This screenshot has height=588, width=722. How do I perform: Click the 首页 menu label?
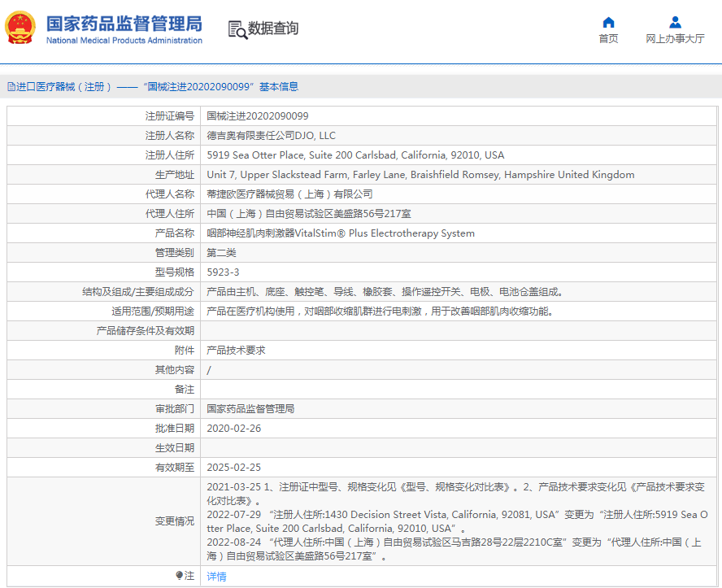click(608, 39)
